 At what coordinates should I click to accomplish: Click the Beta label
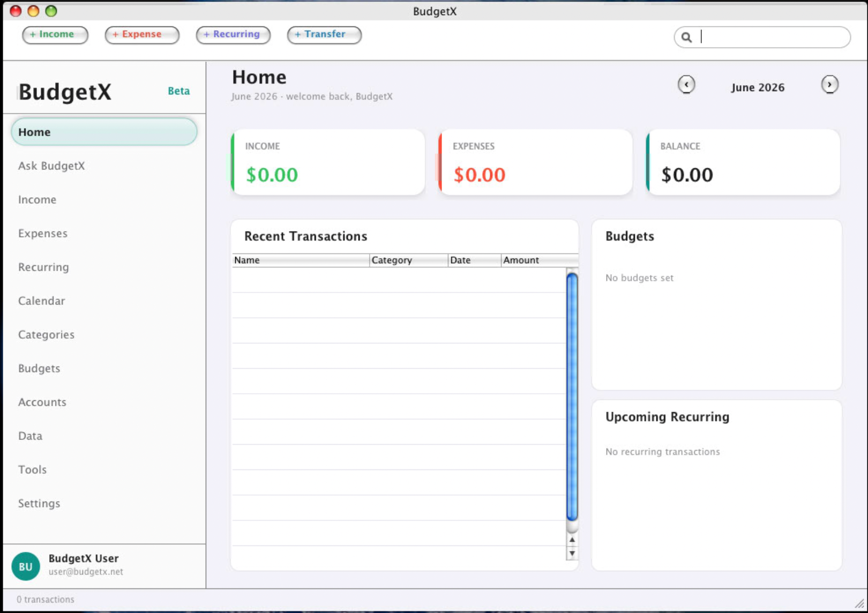coord(178,91)
